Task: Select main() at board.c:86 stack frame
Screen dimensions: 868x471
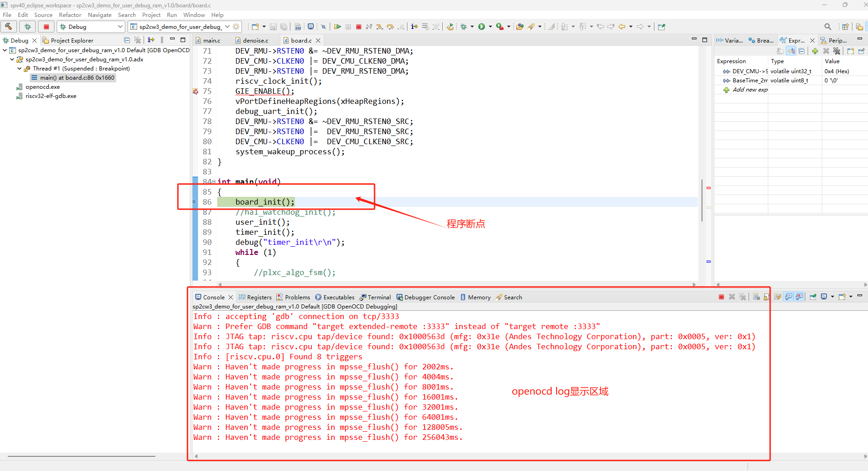Action: tap(77, 78)
